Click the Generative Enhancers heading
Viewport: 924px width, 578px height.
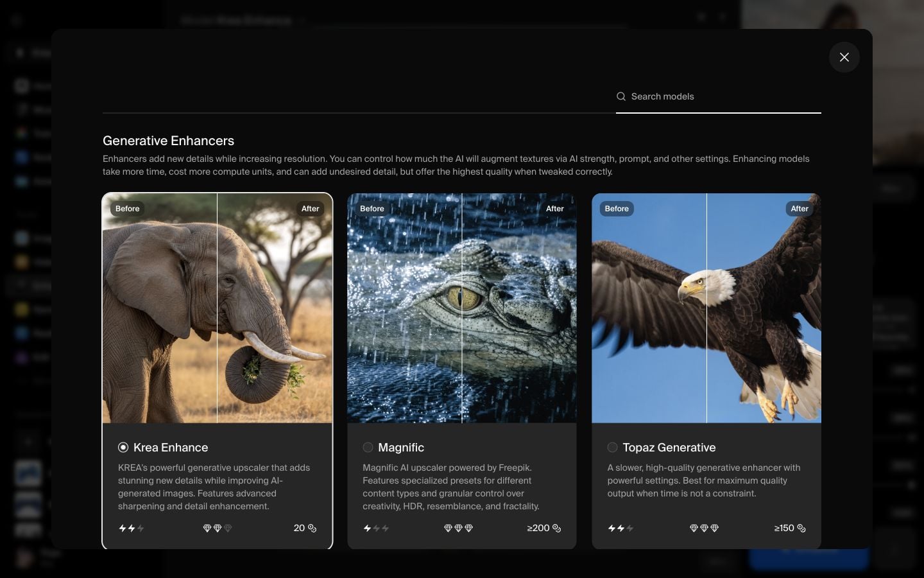pos(168,141)
